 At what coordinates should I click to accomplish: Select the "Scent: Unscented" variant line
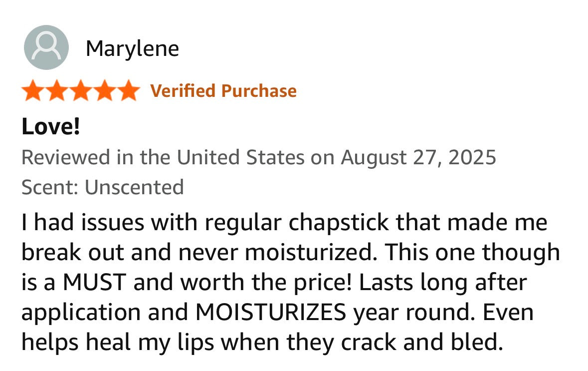(x=102, y=187)
